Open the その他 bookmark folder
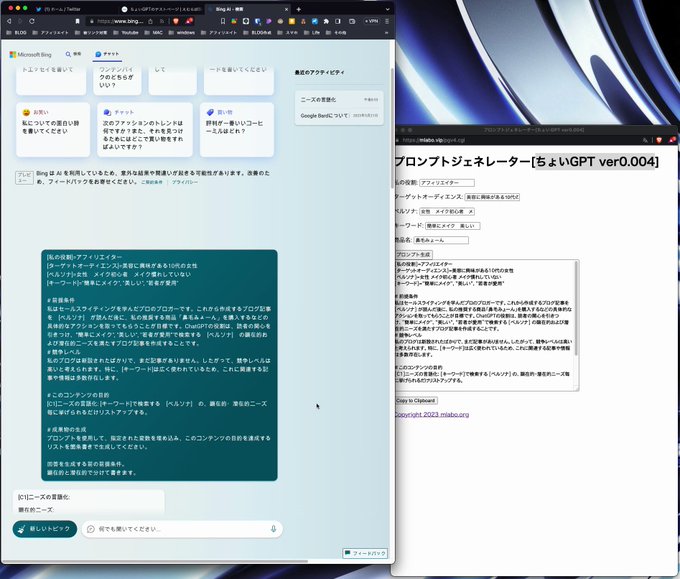Viewport: 680px width, 579px height. [x=337, y=33]
